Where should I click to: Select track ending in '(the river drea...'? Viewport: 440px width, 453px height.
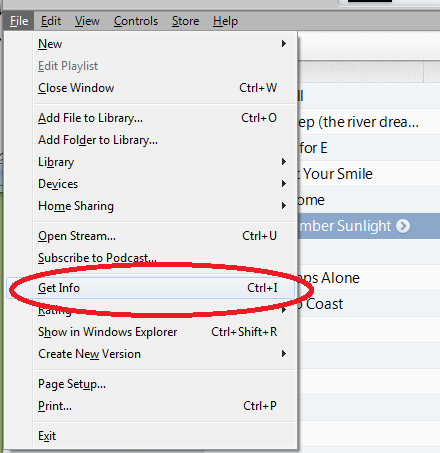point(368,122)
